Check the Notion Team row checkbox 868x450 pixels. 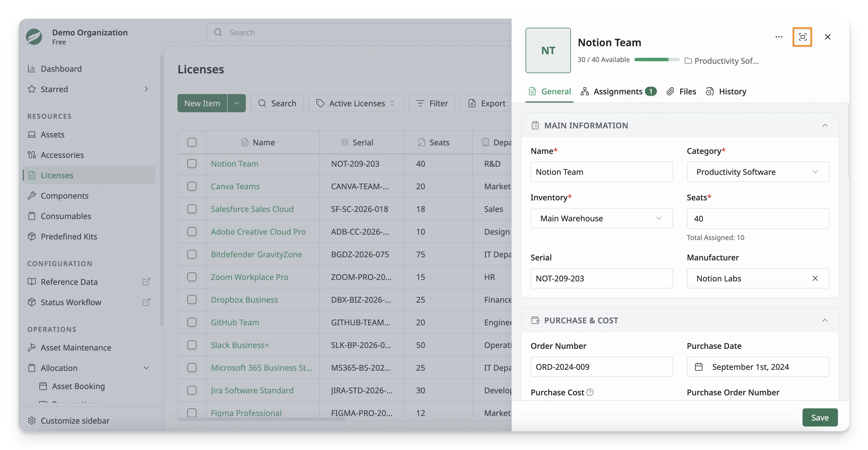click(x=192, y=164)
